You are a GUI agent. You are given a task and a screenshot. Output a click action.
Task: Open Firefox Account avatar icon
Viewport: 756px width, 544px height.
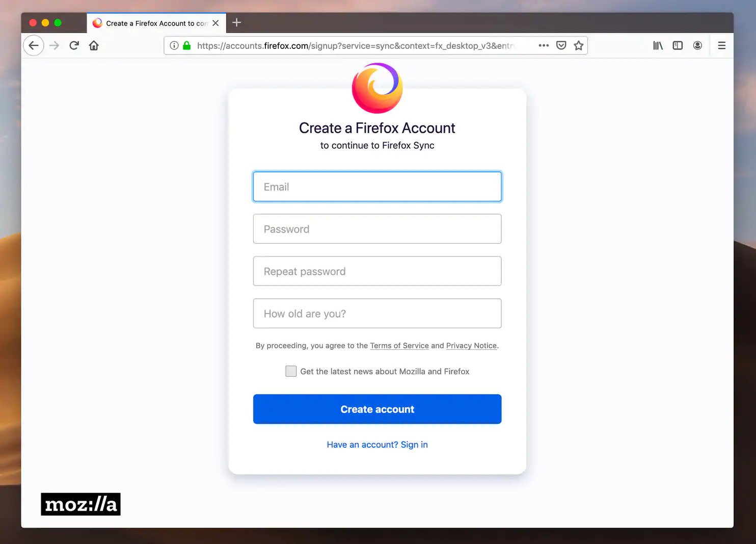point(697,45)
